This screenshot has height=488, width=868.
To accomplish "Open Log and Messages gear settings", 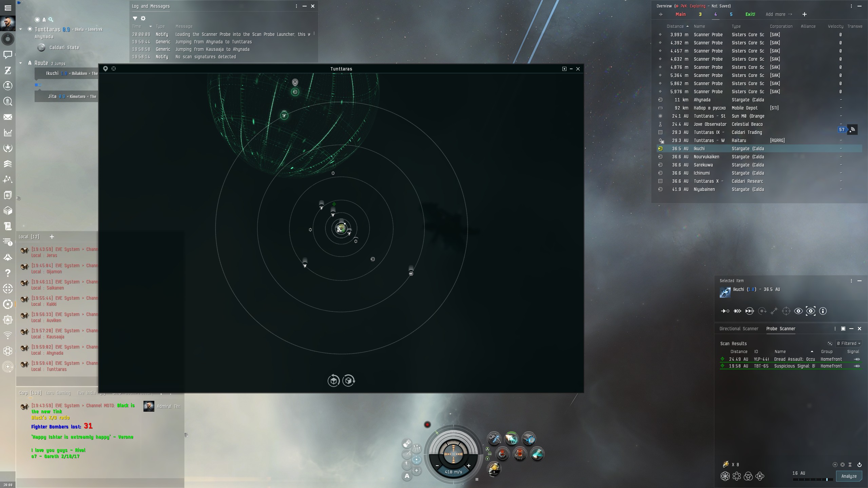I will click(x=143, y=18).
